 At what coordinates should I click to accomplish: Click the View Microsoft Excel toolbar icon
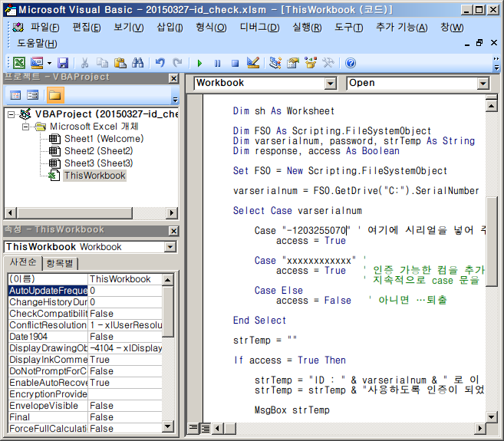[19, 63]
